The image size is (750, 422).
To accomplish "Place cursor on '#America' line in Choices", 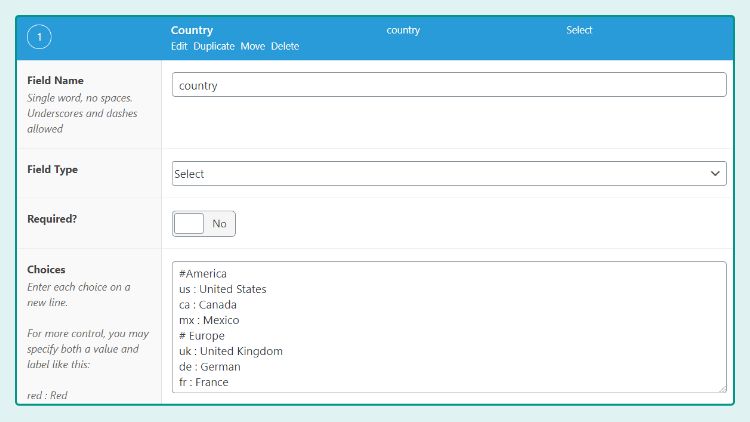I will tap(203, 274).
